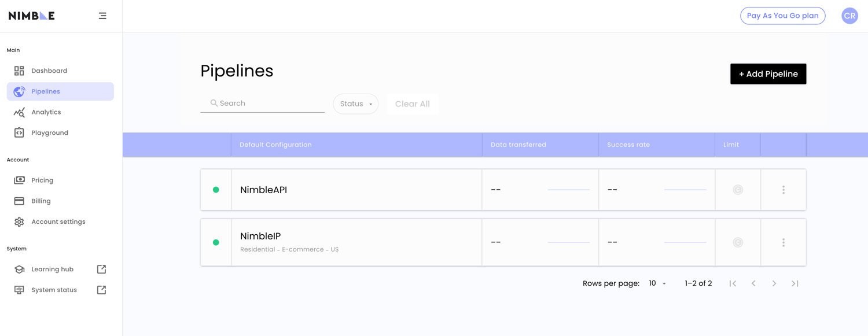Click the NimbleIP limit icon
Image resolution: width=868 pixels, height=336 pixels.
738,242
